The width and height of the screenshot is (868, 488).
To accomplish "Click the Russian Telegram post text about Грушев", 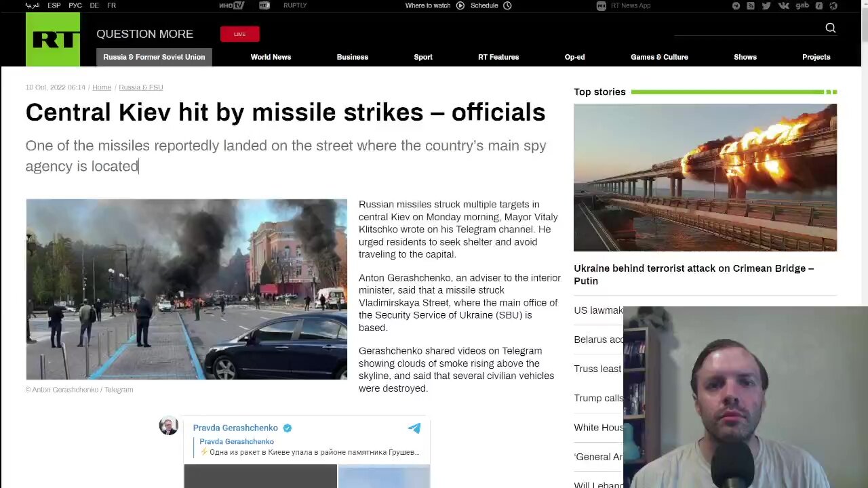I will pyautogui.click(x=309, y=452).
